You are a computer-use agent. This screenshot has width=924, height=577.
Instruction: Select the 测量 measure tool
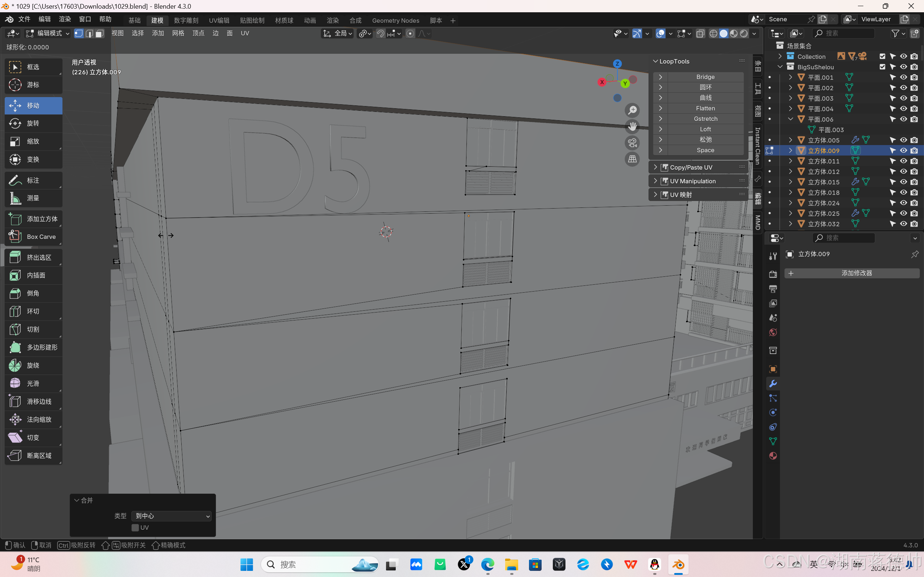coord(34,198)
